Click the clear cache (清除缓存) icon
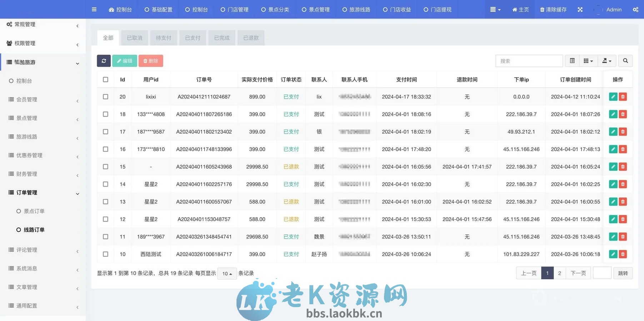The image size is (644, 321). [x=553, y=10]
